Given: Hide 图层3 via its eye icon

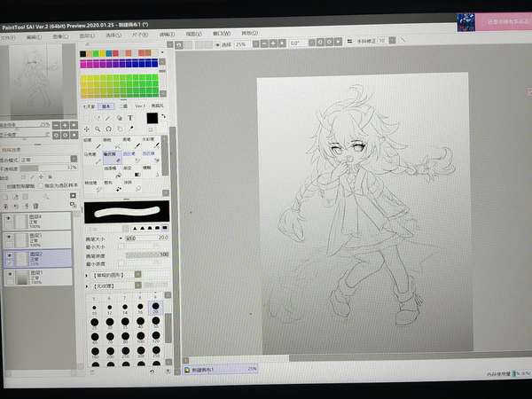Looking at the screenshot, I should coord(9,237).
